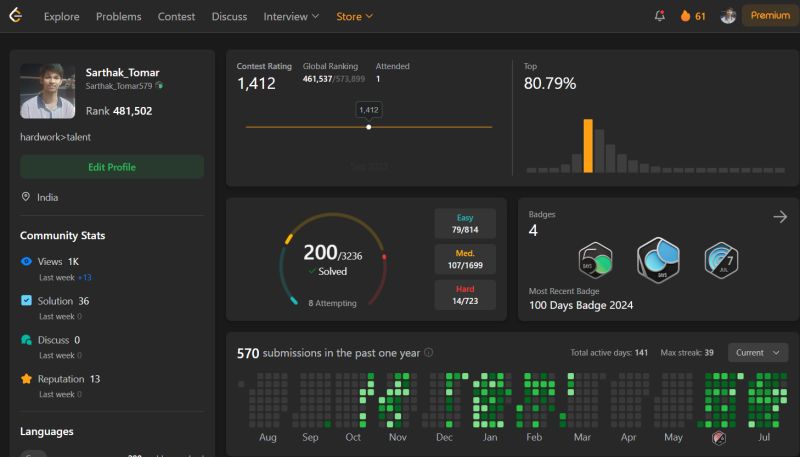Screen dimensions: 800x457
Task: Click the Solution checkbox icon
Action: click(26, 300)
